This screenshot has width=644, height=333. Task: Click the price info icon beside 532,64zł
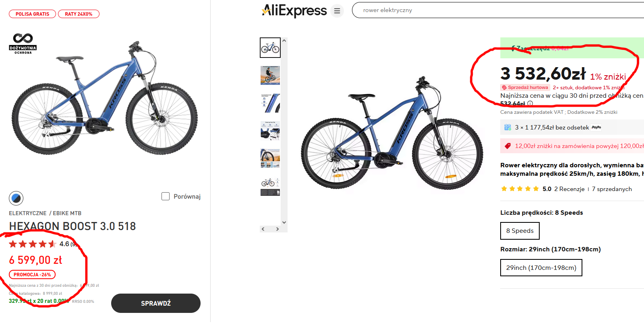530,104
